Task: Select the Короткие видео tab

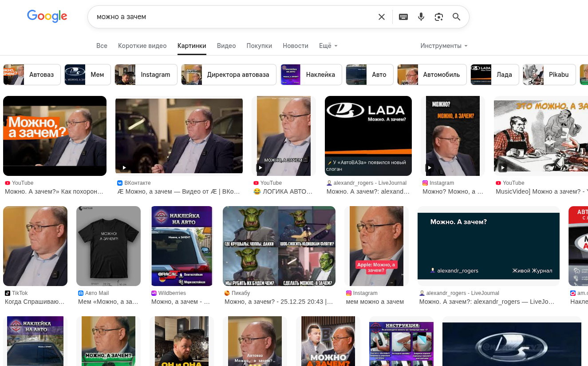Action: click(142, 46)
